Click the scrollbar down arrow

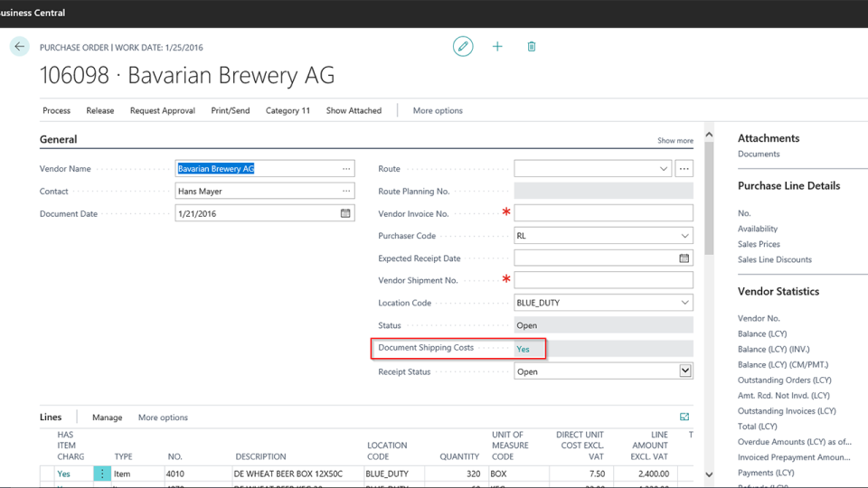click(x=709, y=474)
